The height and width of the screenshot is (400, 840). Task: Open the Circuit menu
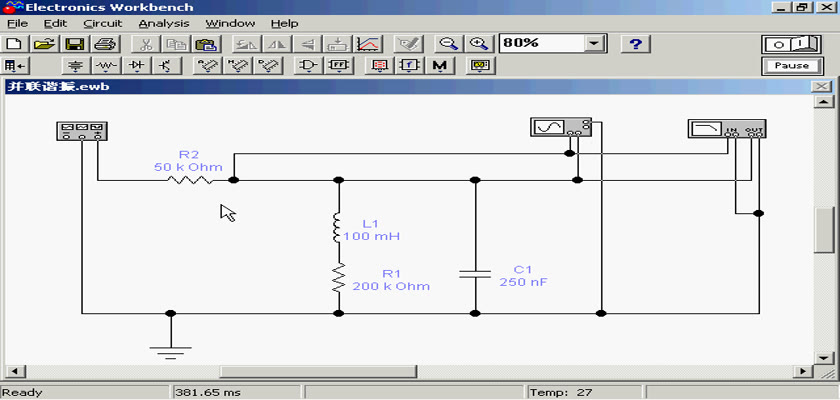pyautogui.click(x=103, y=24)
